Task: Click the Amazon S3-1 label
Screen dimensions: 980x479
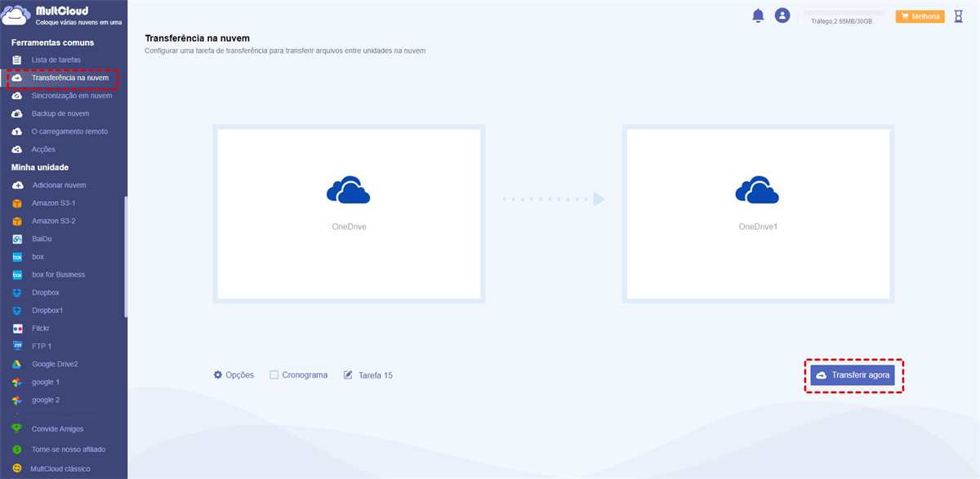Action: click(54, 203)
